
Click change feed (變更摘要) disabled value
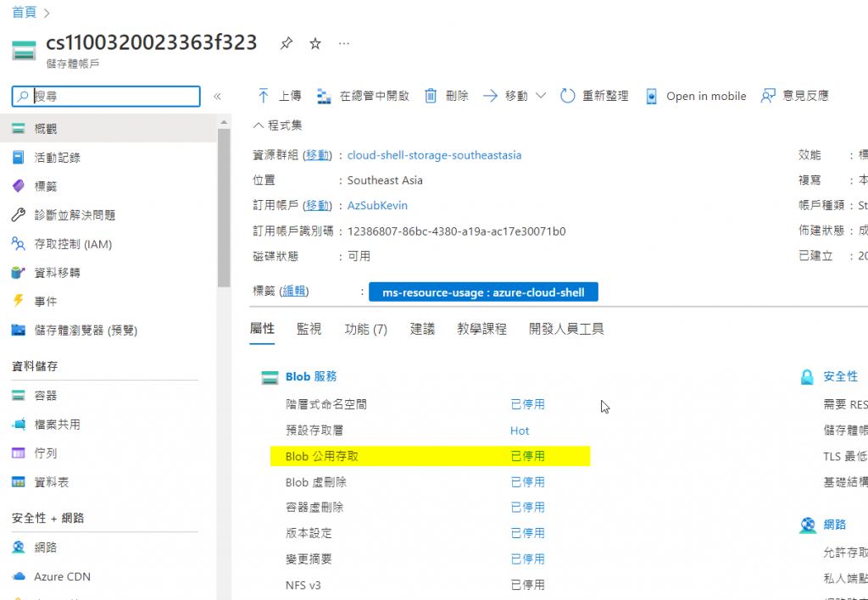(527, 559)
